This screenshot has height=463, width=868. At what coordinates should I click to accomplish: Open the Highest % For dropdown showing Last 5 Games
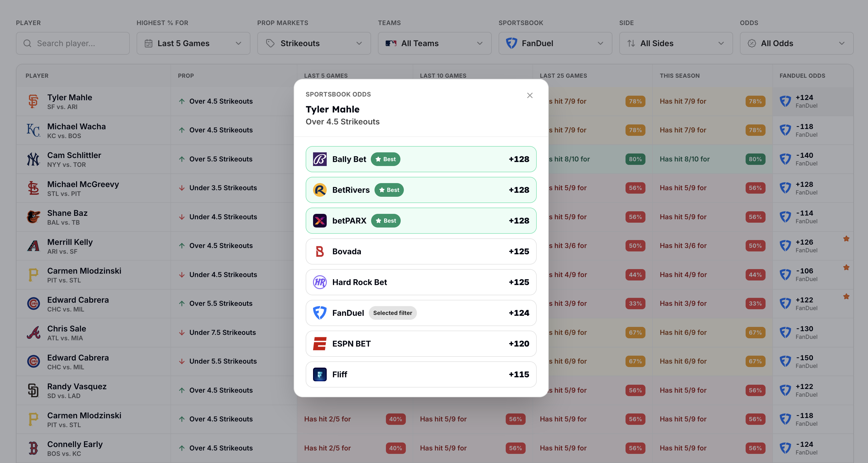tap(194, 44)
